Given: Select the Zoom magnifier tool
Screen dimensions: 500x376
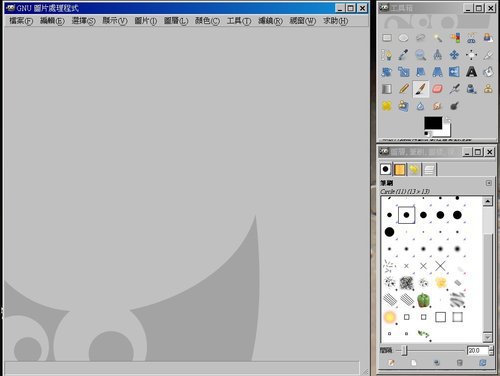Looking at the screenshot, I should [x=421, y=55].
